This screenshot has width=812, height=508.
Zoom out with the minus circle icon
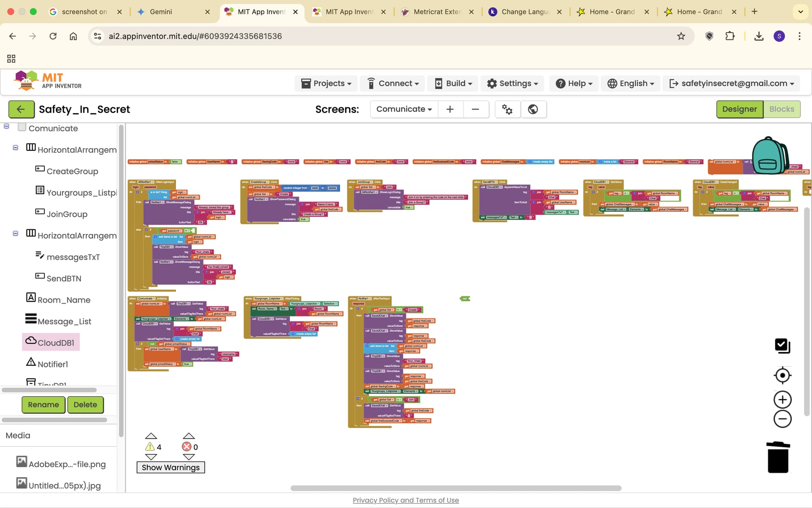coord(782,419)
